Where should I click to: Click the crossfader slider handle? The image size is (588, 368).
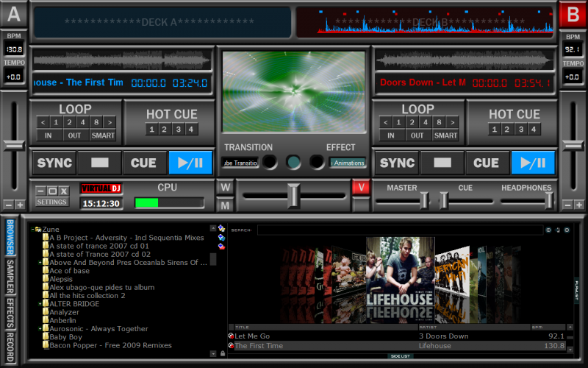[293, 196]
